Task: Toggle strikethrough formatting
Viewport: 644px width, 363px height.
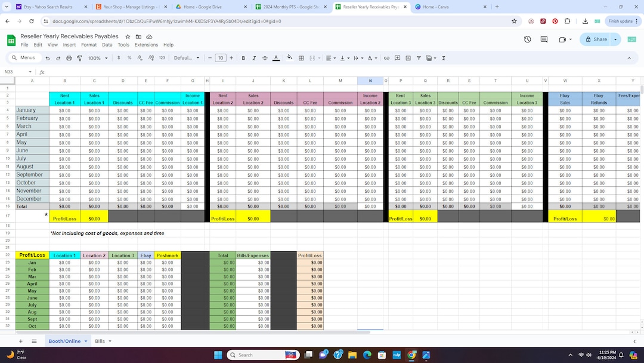Action: [264, 58]
